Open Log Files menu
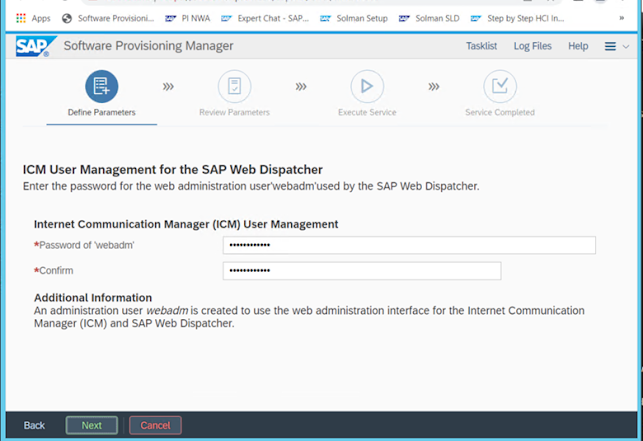Viewport: 643px width, 441px height. 533,46
